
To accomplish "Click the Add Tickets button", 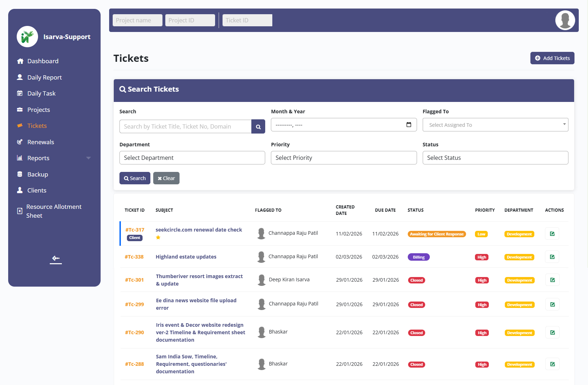I will [552, 58].
